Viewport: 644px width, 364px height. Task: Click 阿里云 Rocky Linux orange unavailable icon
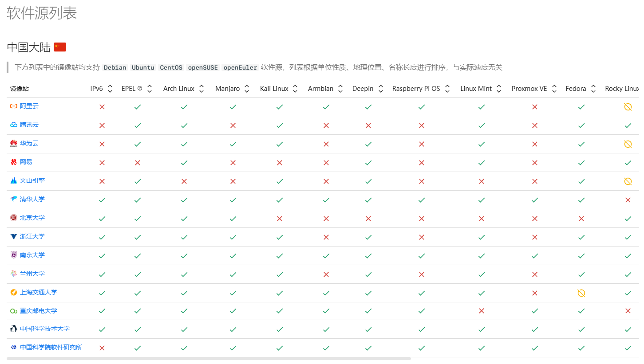[x=628, y=107]
